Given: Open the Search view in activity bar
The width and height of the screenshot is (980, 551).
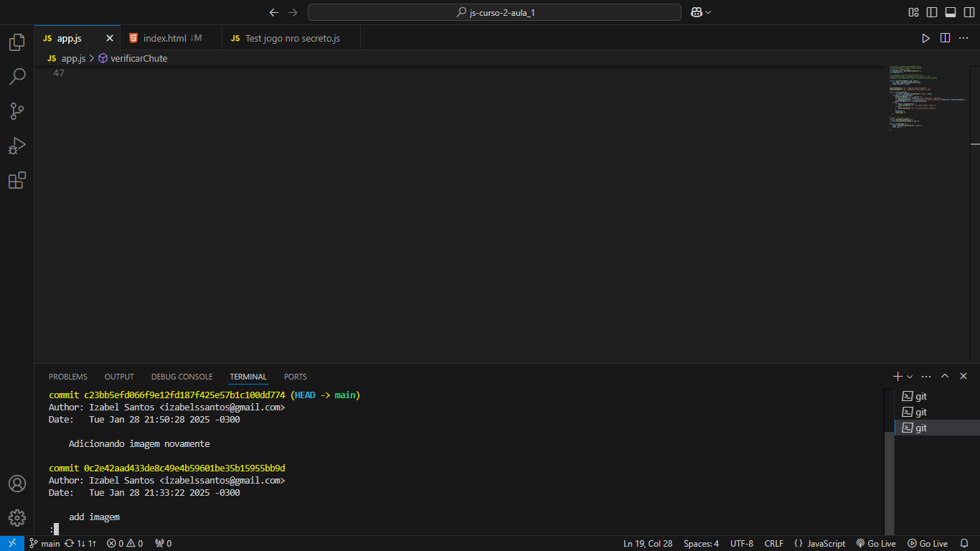Looking at the screenshot, I should click(x=17, y=76).
